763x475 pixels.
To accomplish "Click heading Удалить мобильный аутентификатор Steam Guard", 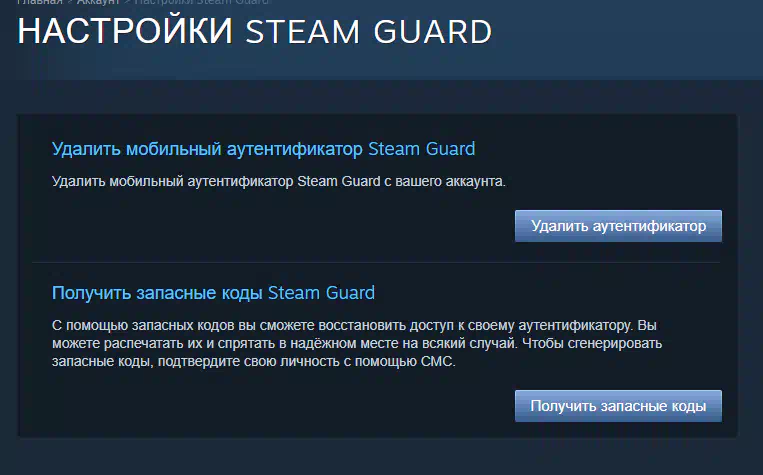I will click(263, 149).
